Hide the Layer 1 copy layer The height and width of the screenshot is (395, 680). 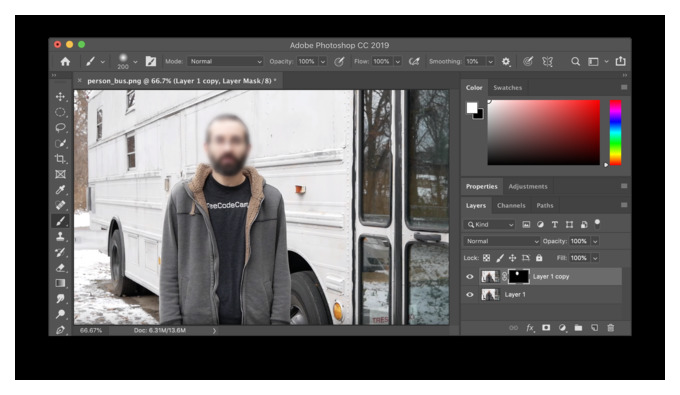470,277
